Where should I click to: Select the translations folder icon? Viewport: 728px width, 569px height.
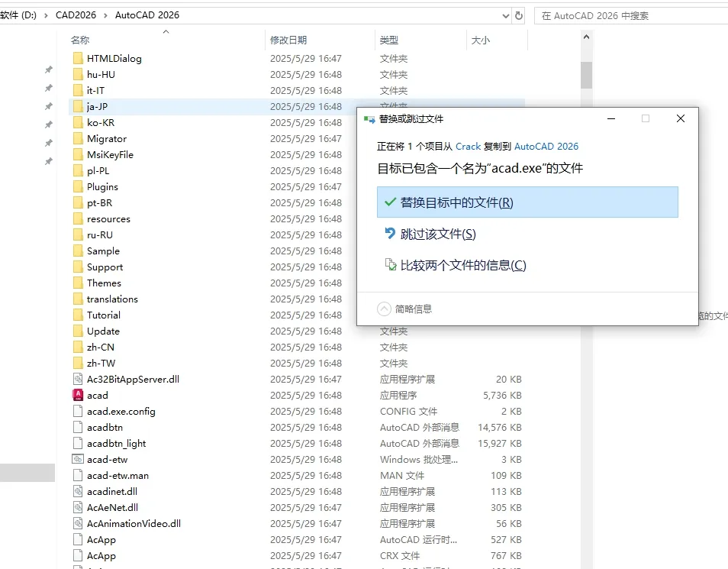(78, 299)
